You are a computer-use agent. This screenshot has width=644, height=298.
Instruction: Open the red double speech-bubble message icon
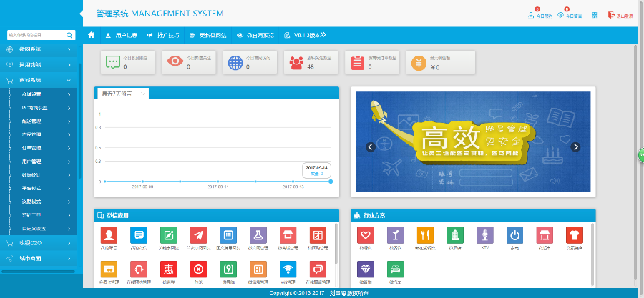click(318, 269)
